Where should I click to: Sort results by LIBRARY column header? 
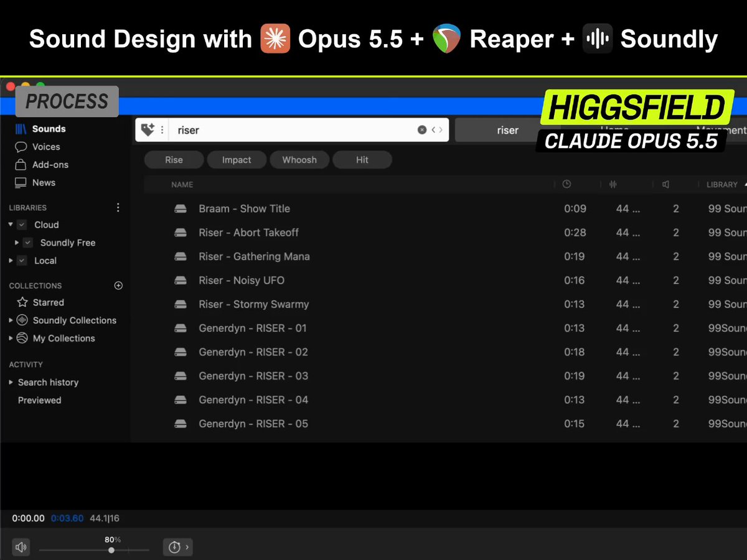(722, 185)
